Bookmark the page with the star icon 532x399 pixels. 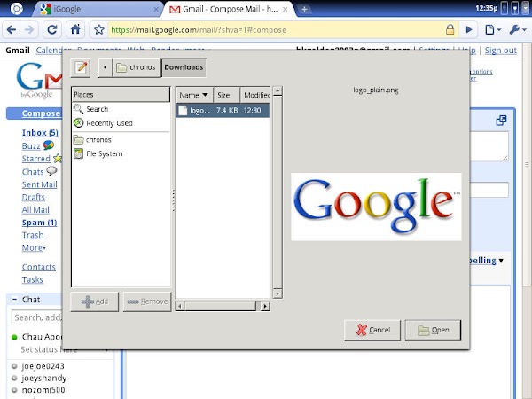click(99, 30)
